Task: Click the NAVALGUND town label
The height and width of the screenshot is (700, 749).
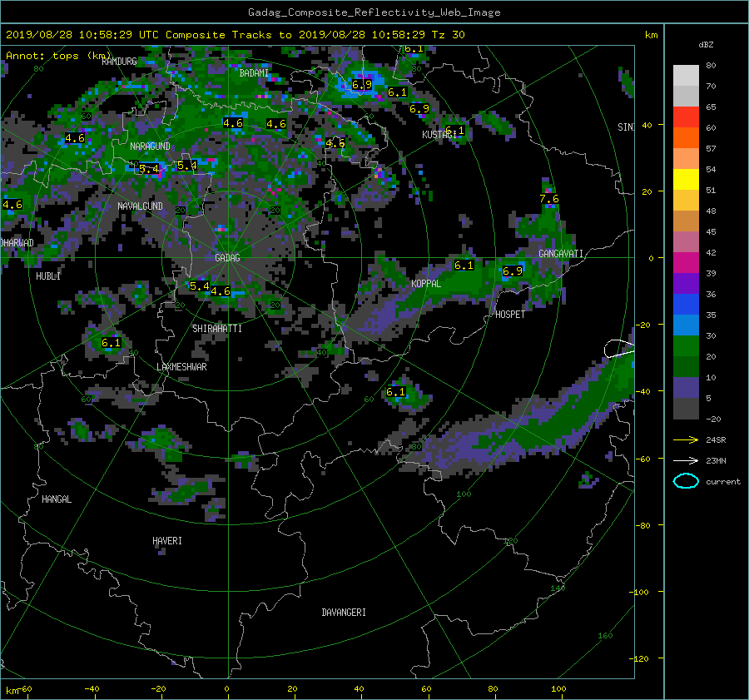Action: tap(140, 206)
